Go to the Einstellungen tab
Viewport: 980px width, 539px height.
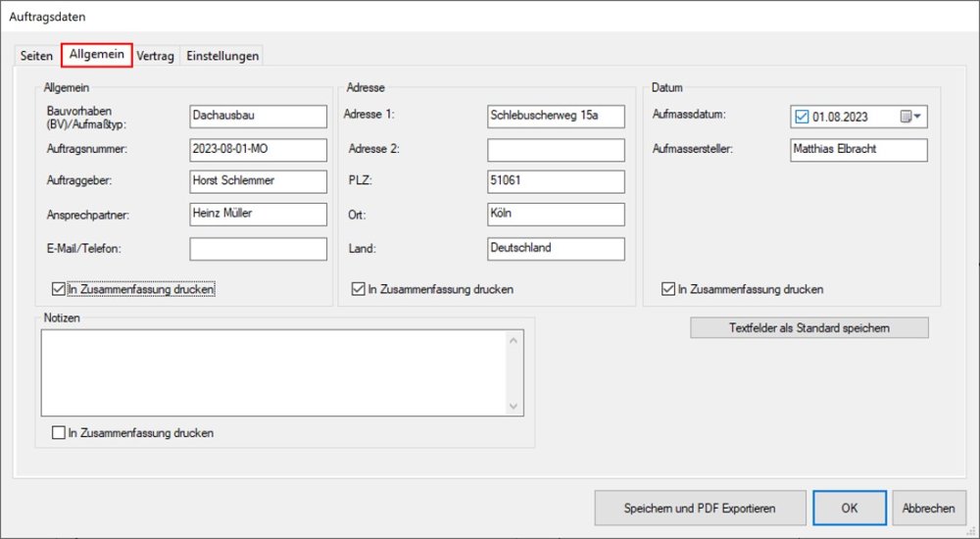pos(222,56)
